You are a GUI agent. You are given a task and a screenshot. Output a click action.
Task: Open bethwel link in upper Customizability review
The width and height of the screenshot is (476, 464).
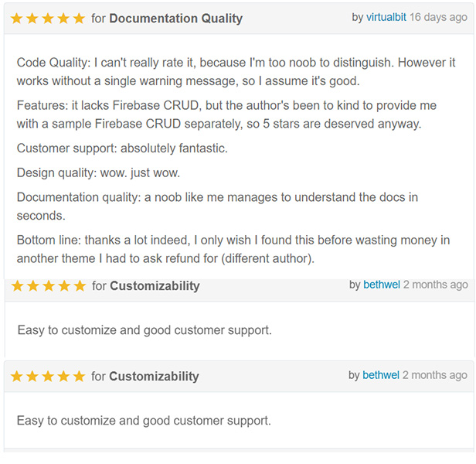coord(382,285)
